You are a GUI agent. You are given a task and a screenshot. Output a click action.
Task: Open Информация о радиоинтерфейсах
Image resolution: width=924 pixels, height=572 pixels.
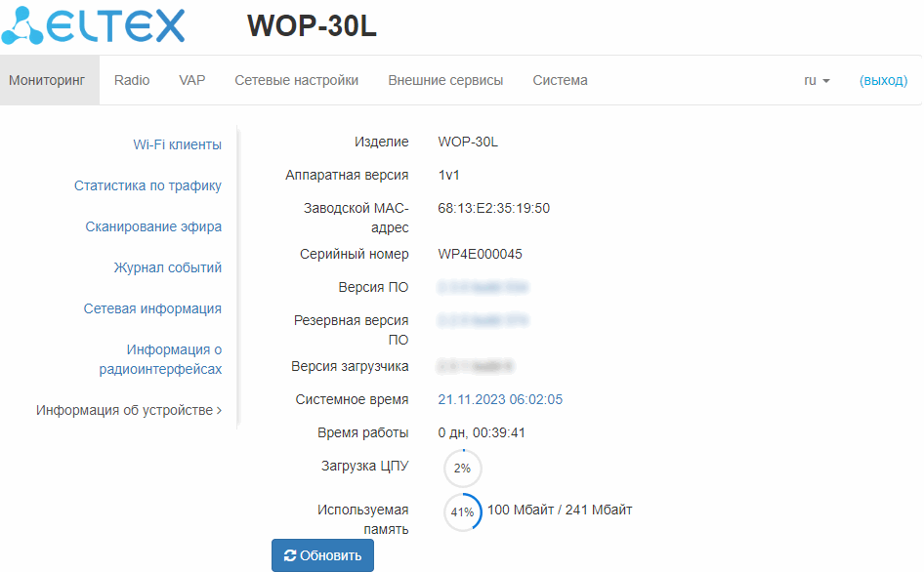(160, 359)
